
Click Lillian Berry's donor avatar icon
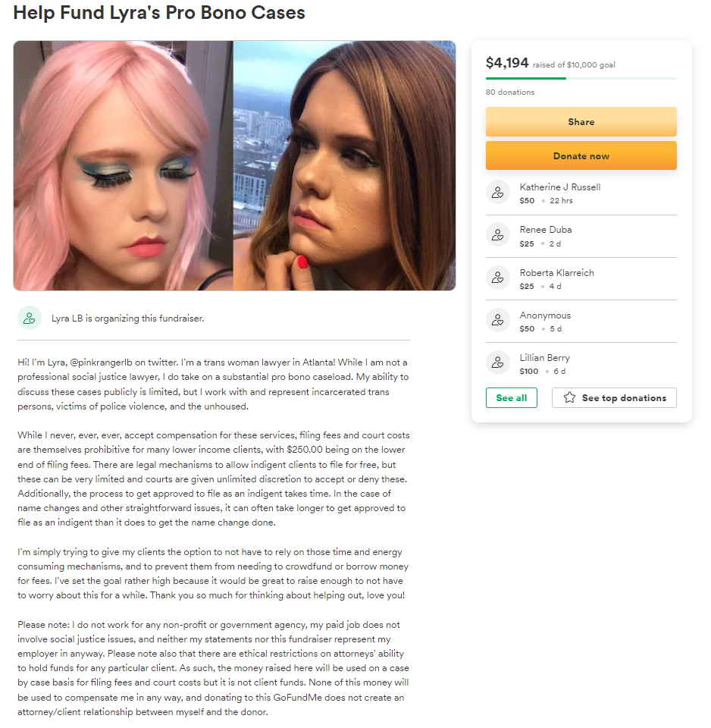[x=497, y=362]
